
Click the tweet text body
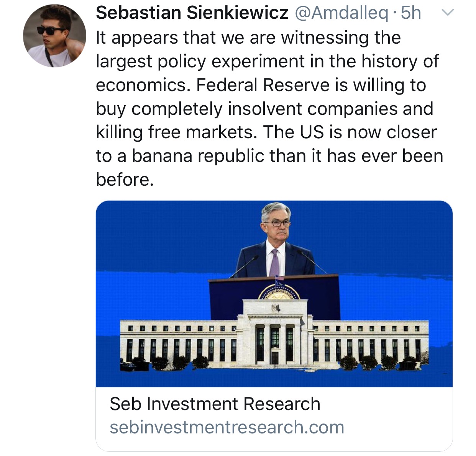coord(268,108)
